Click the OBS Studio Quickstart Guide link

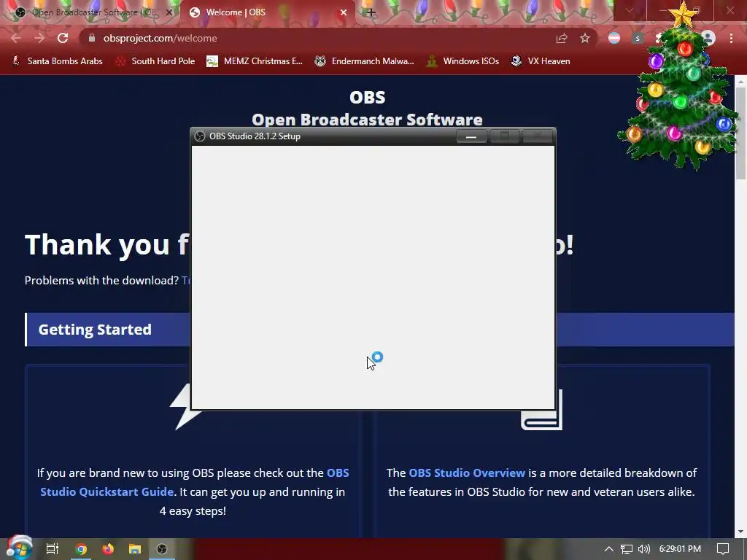tap(194, 483)
